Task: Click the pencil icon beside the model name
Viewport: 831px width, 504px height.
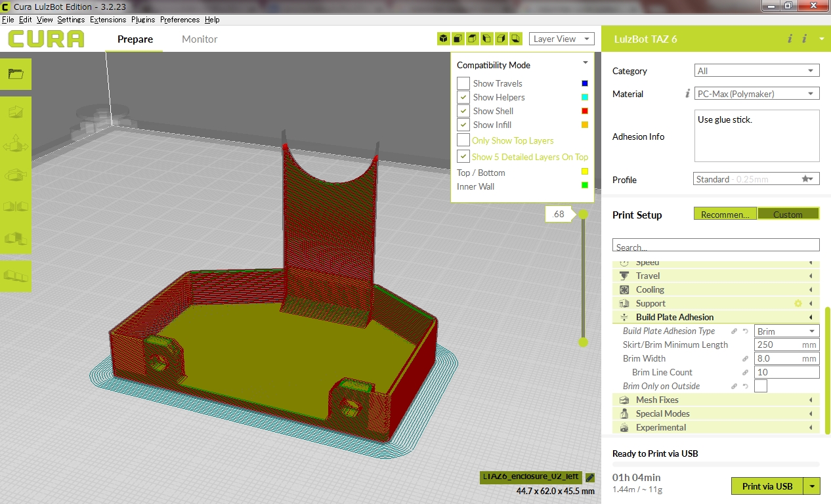Action: (x=589, y=478)
